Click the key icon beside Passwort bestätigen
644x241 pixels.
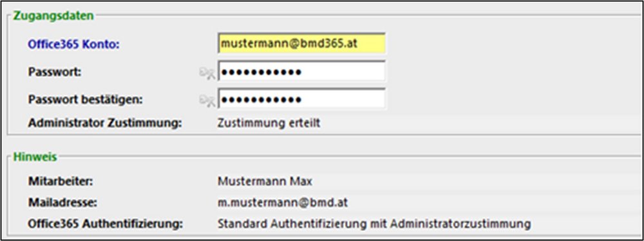(x=207, y=100)
